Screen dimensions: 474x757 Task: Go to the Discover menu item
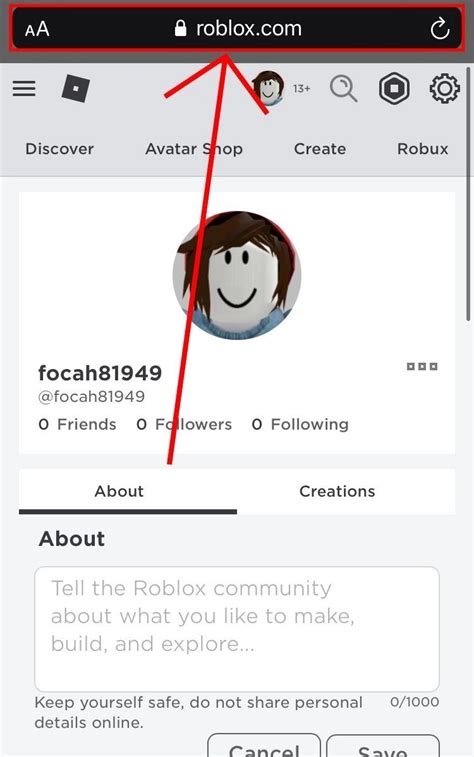click(60, 149)
